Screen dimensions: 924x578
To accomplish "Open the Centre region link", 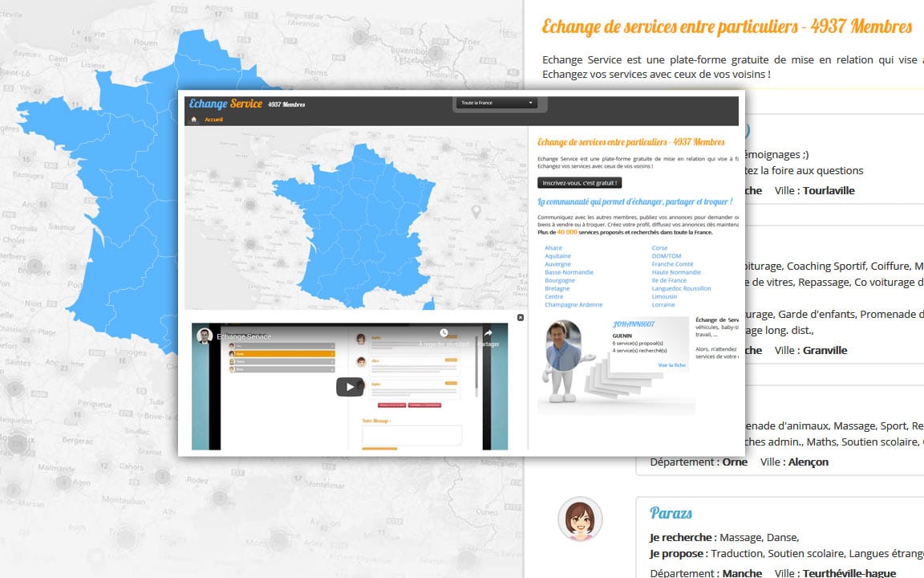I will point(554,297).
